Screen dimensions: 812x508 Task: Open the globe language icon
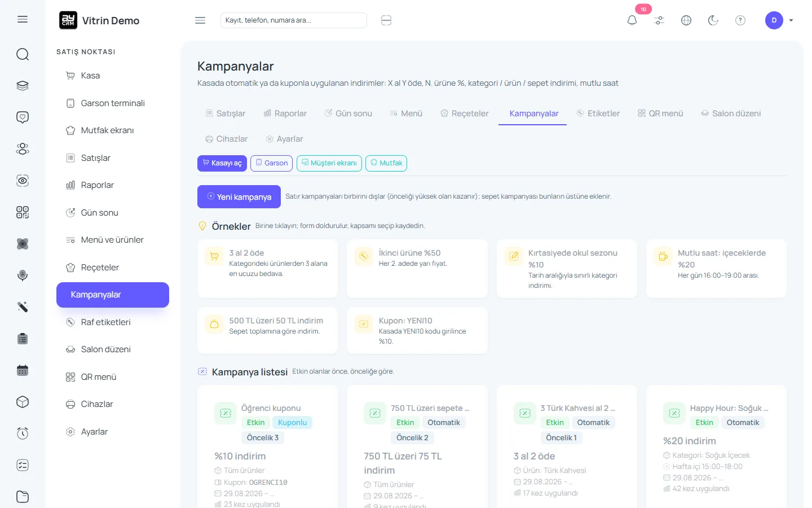coord(686,20)
